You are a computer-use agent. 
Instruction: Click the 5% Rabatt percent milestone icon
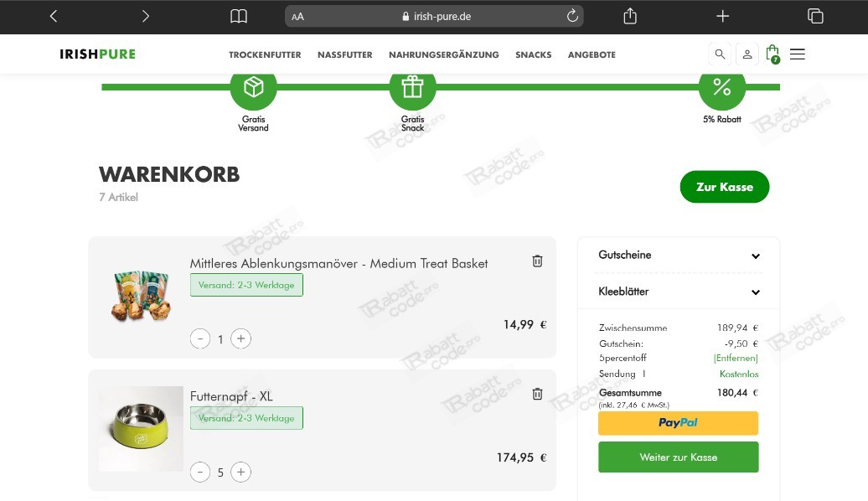pyautogui.click(x=722, y=87)
